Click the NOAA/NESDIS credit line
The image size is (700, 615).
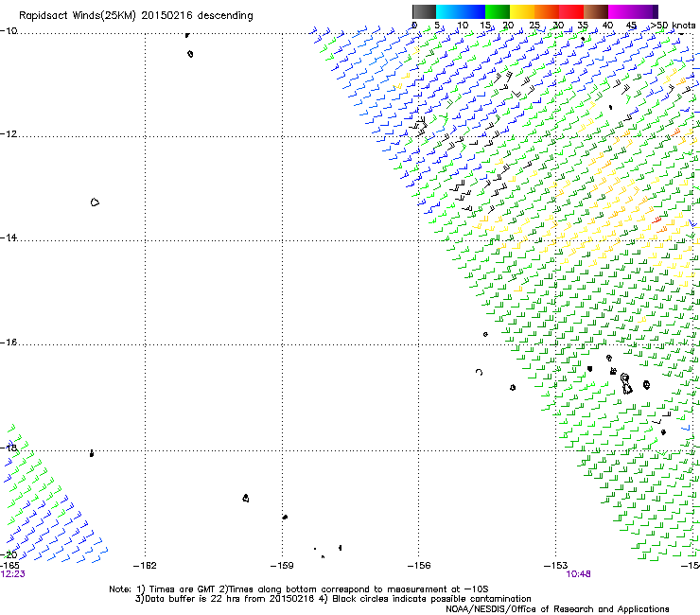click(x=557, y=609)
